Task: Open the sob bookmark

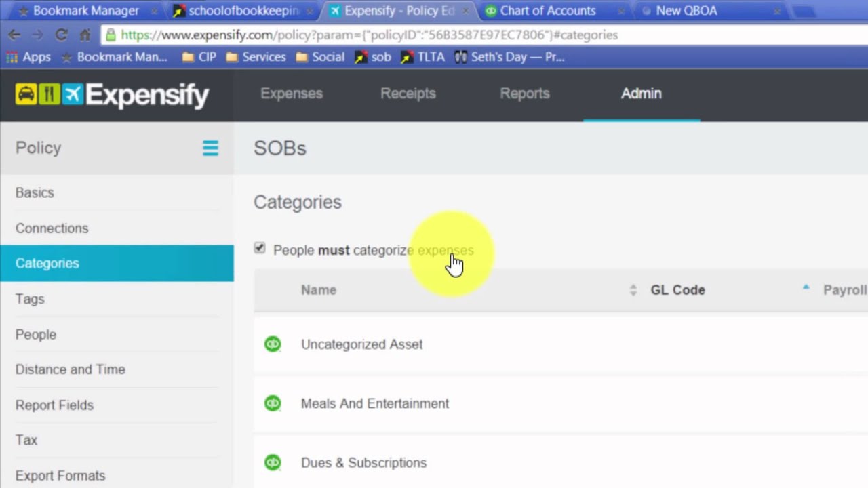Action: [373, 57]
